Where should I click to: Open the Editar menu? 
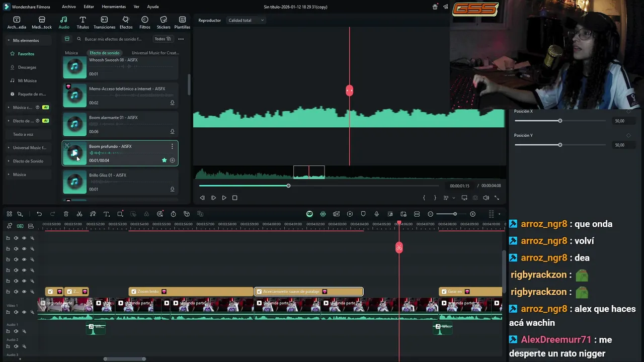coord(89,7)
